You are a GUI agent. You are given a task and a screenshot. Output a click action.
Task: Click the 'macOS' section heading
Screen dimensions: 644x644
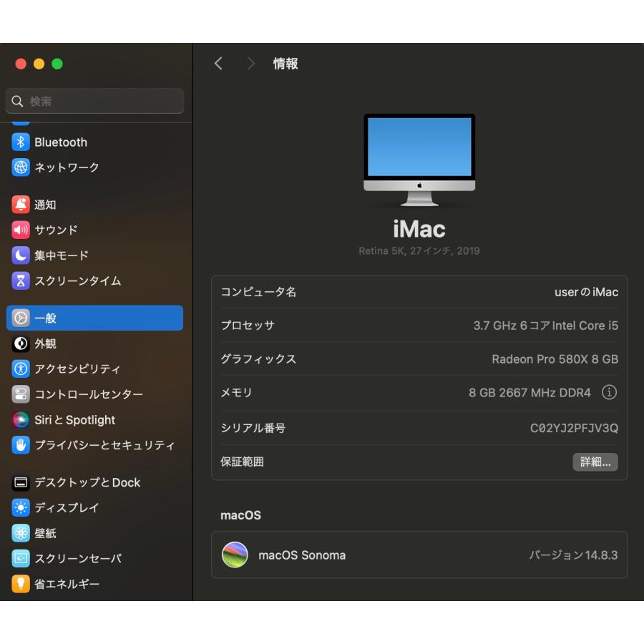pos(240,515)
